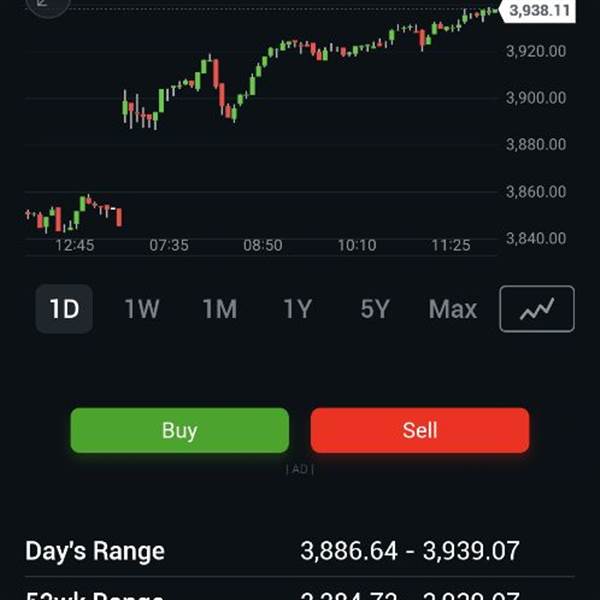Image resolution: width=600 pixels, height=600 pixels.
Task: Select the 1D time range
Action: [x=64, y=309]
